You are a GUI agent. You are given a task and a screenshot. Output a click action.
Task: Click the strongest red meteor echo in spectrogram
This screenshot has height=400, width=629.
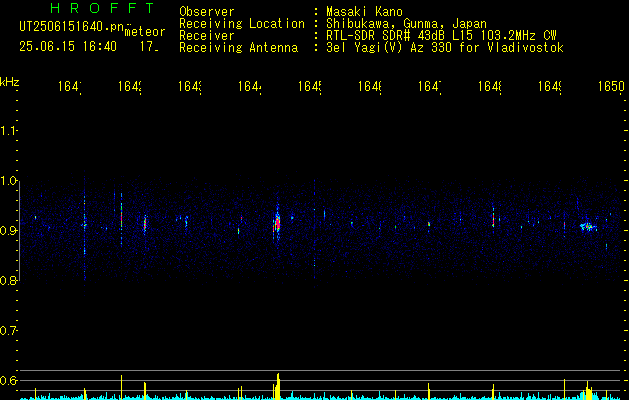(x=277, y=223)
